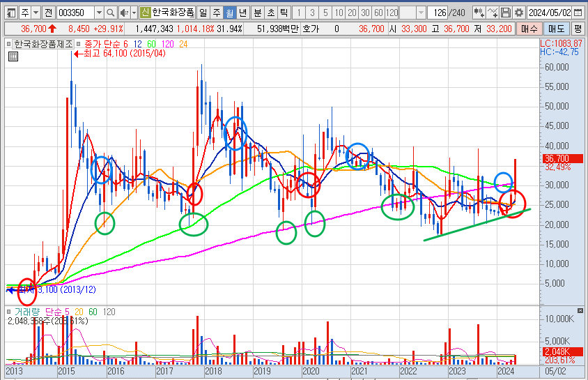The image size is (588, 380).
Task: Toggle the small square before 한국화장품제조
Action: tap(8, 44)
